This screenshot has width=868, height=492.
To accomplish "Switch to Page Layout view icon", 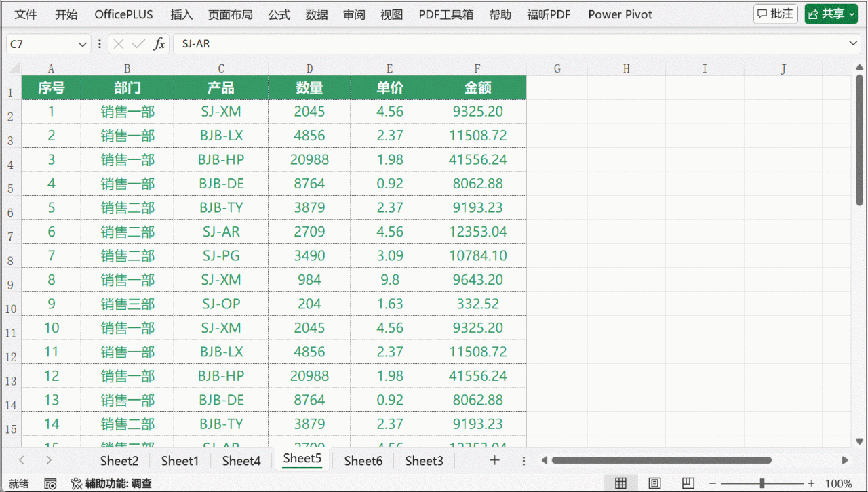I will pyautogui.click(x=654, y=483).
